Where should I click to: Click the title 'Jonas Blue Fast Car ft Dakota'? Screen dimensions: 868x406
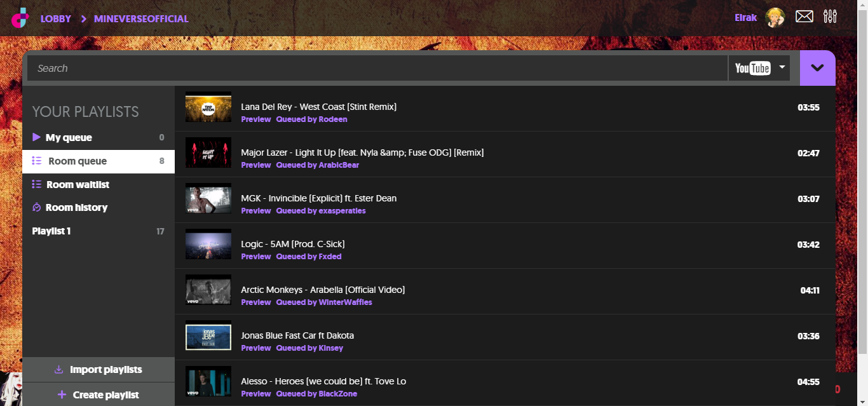[297, 335]
